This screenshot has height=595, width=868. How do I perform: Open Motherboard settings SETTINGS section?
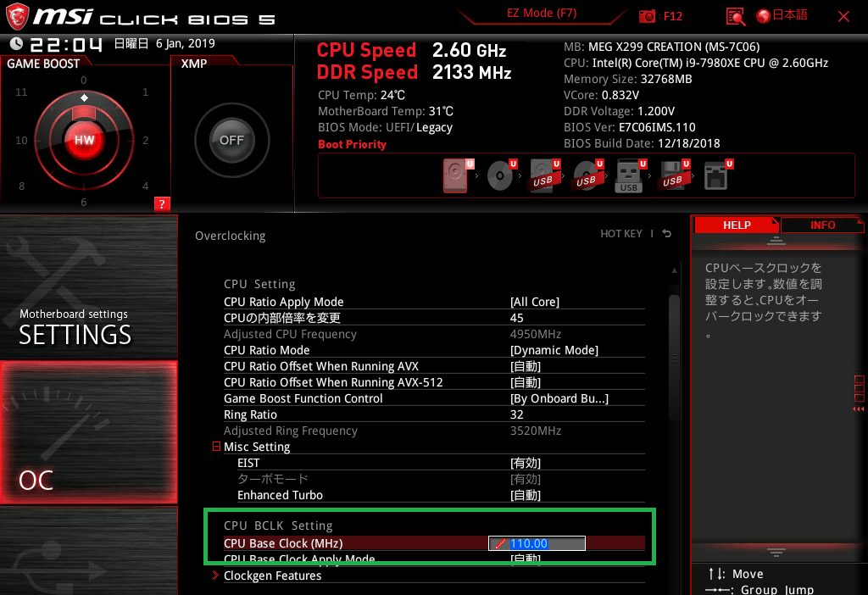click(88, 287)
